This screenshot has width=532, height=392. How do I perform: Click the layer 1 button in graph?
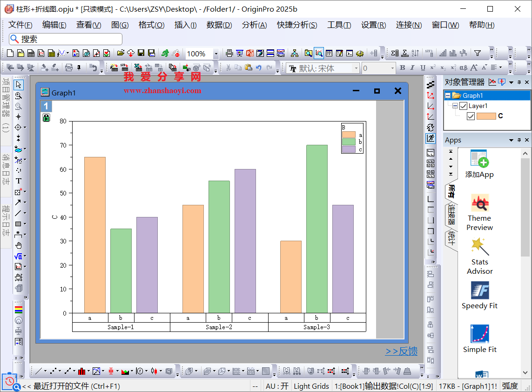coord(46,106)
